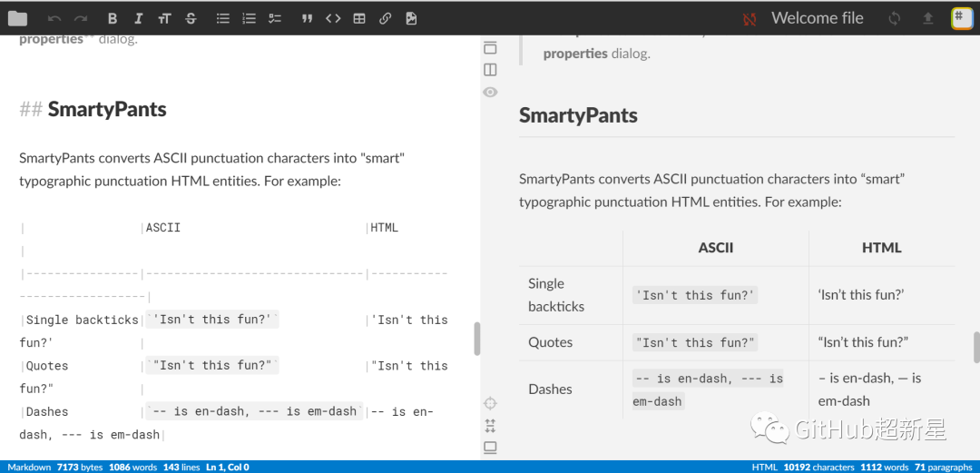Image resolution: width=980 pixels, height=473 pixels.
Task: Toggle the side preview split button
Action: click(491, 69)
